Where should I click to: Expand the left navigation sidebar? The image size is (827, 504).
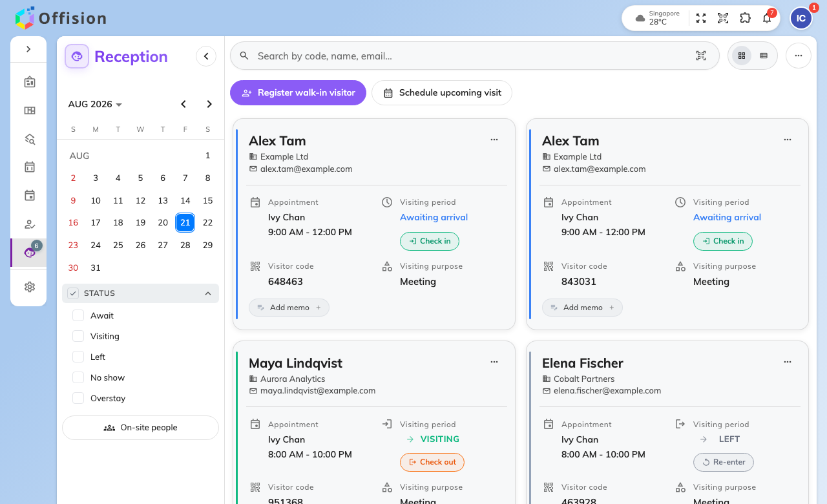[28, 49]
